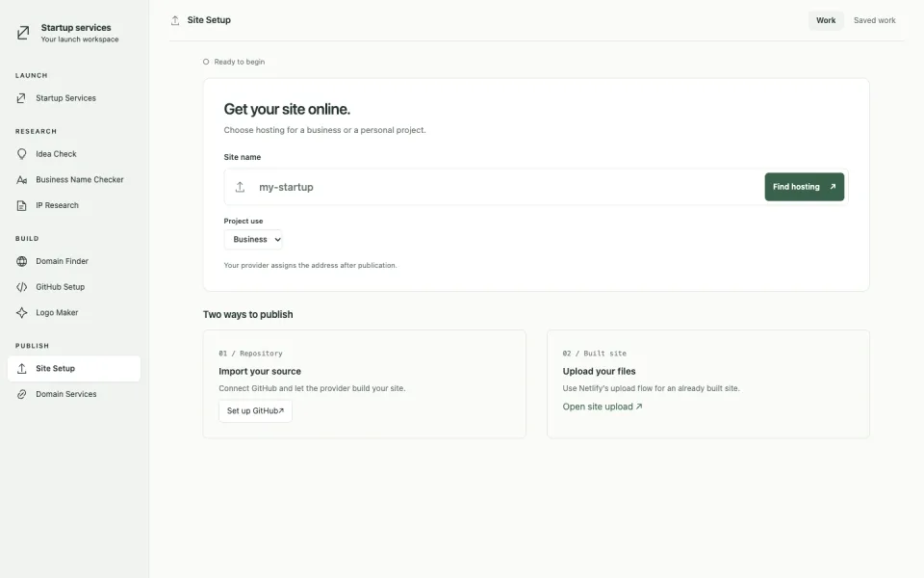Click the Site Setup upload icon in the sidebar
The height and width of the screenshot is (578, 924).
pos(22,369)
